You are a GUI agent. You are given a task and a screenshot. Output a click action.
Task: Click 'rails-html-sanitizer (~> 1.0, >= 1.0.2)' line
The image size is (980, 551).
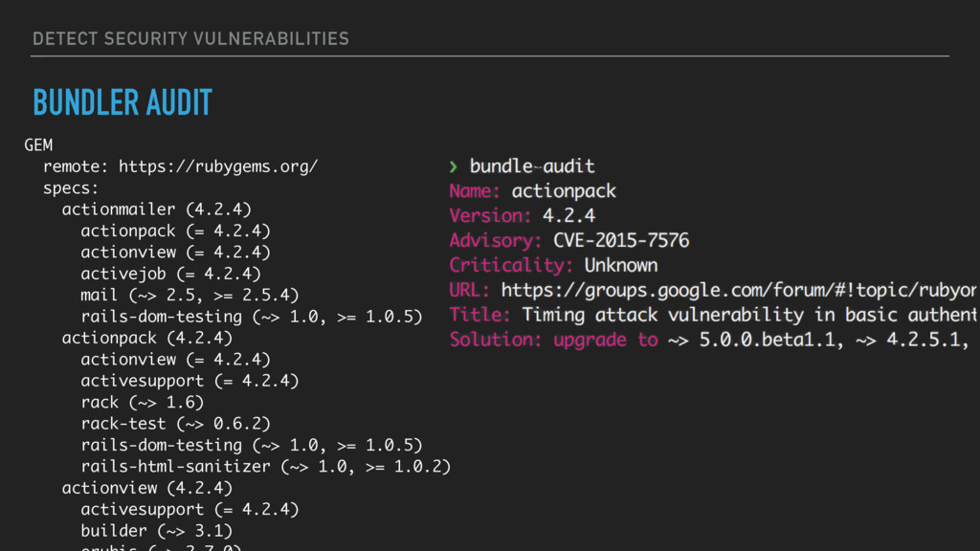(x=266, y=467)
